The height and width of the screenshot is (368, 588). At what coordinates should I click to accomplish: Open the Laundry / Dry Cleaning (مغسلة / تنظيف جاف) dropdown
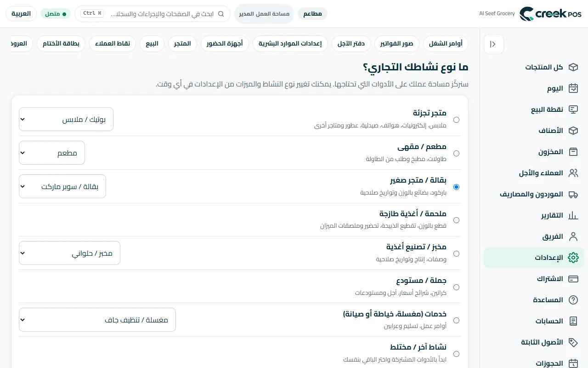97,320
